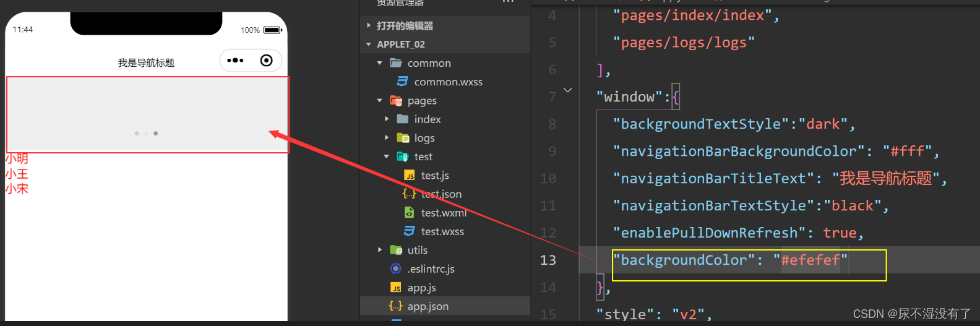This screenshot has width=980, height=326.
Task: Click the pull-down refresh loading dots
Action: tap(146, 134)
